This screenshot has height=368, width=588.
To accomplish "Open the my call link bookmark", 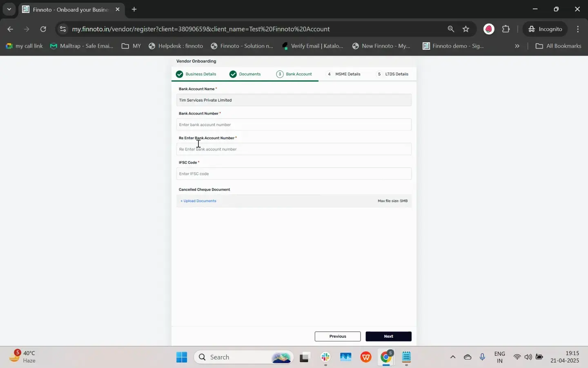I will 24,46.
